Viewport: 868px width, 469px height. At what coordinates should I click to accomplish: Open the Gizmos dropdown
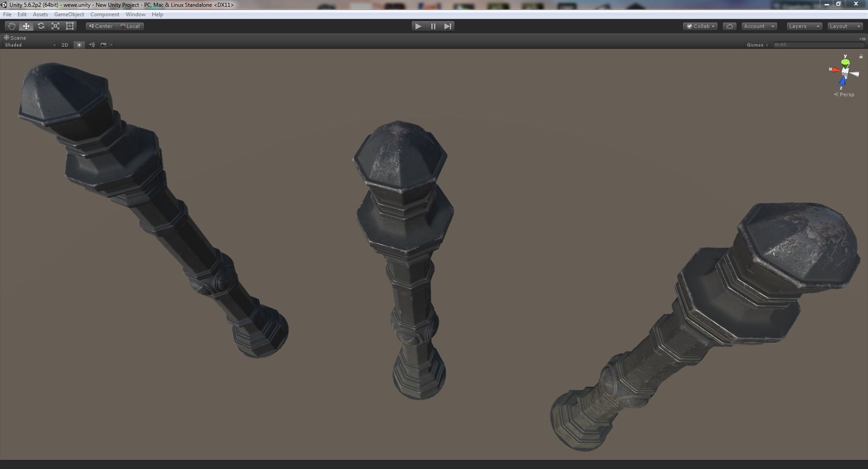(757, 45)
